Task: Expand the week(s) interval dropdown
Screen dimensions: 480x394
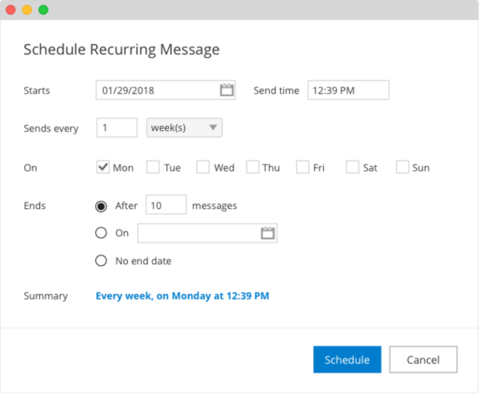Action: [x=184, y=128]
